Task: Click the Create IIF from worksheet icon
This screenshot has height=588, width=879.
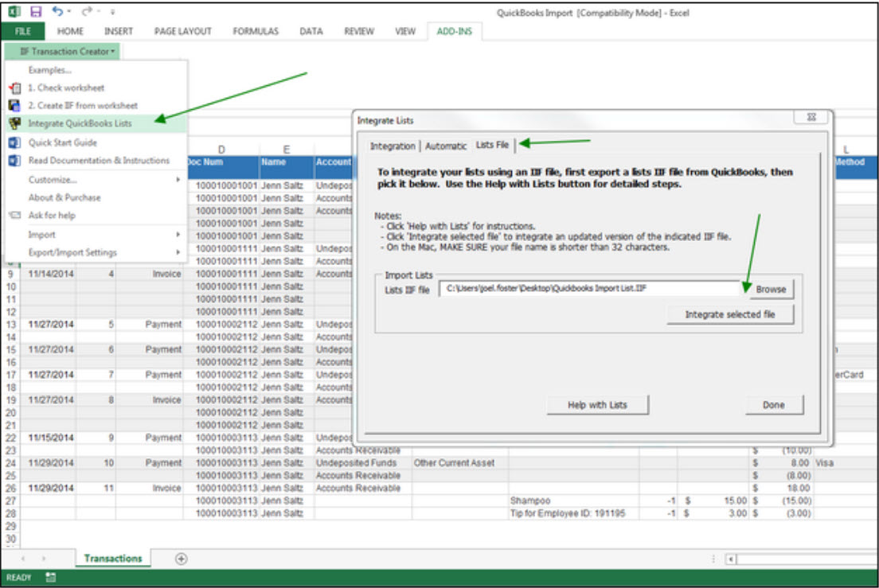Action: coord(15,105)
